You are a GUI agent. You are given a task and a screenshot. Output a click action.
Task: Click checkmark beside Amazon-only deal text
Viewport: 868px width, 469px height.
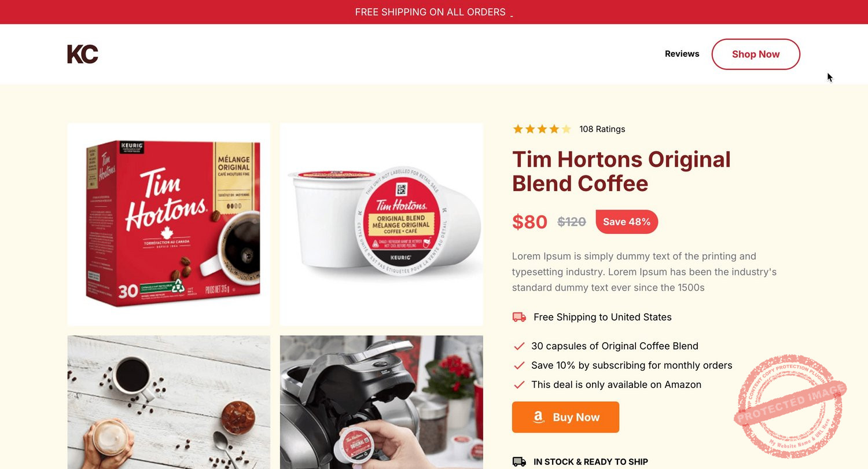tap(519, 384)
